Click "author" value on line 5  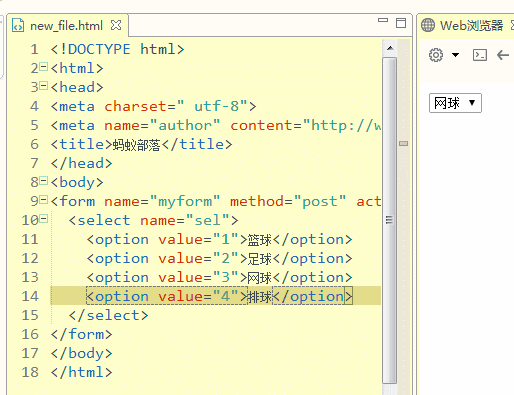point(185,125)
